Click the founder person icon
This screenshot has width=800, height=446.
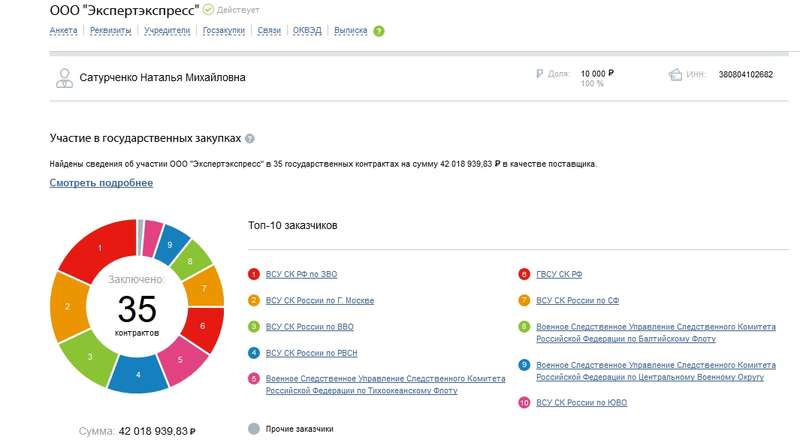pos(64,78)
